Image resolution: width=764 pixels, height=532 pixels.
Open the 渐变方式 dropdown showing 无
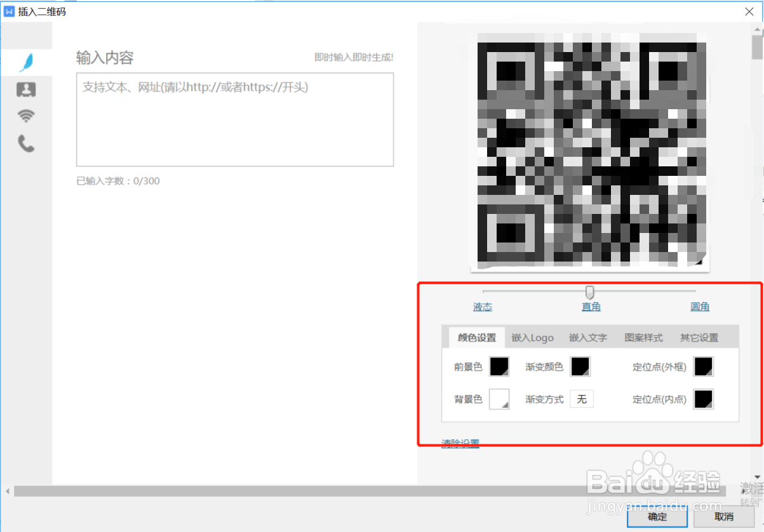581,399
